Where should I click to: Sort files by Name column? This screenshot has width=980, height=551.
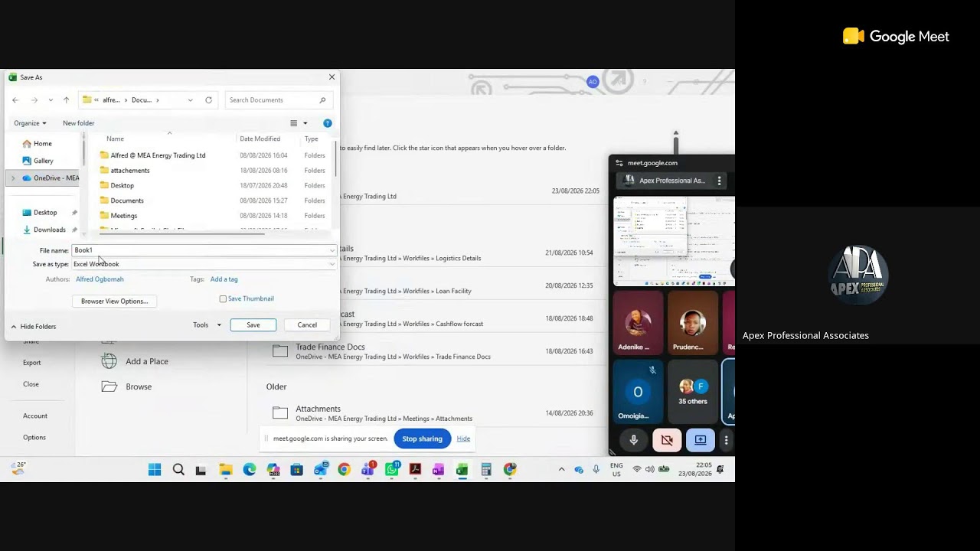tap(115, 139)
